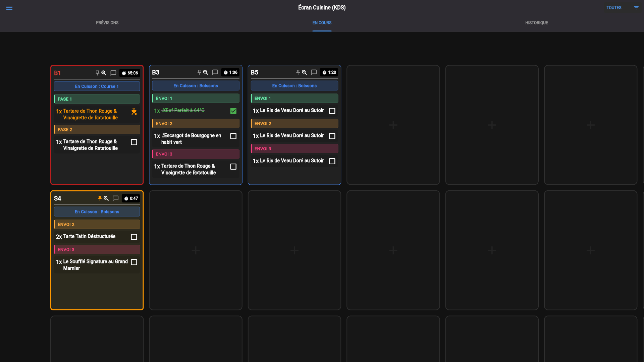Check L'Escargot de Bourgogne item
Viewport: 644px width, 362px height.
[x=233, y=136]
